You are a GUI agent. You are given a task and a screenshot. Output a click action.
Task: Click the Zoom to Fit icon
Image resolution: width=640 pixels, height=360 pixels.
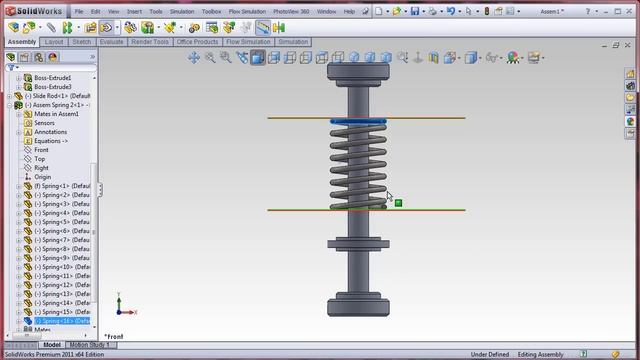click(x=210, y=58)
